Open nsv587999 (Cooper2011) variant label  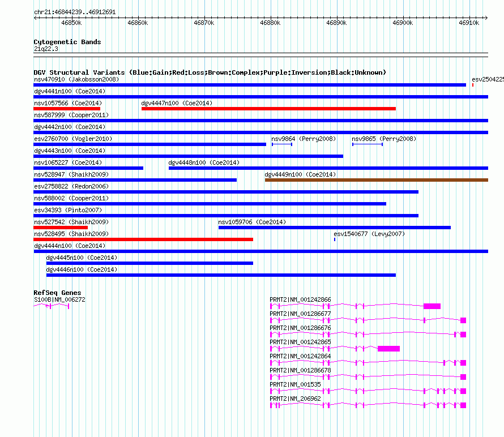[71, 115]
